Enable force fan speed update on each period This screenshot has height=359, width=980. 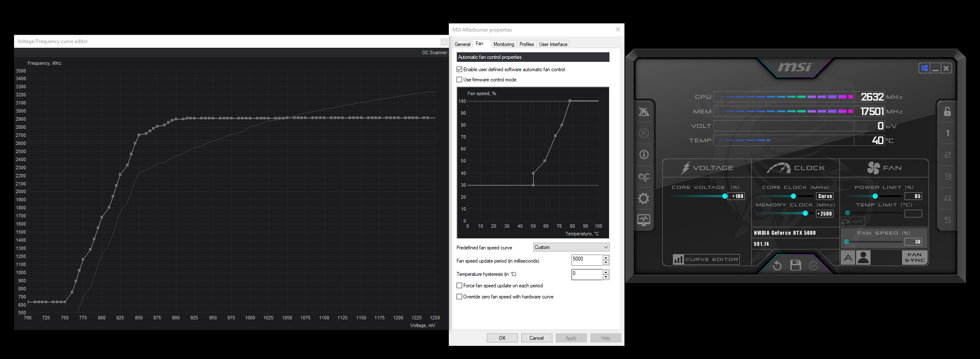click(459, 286)
